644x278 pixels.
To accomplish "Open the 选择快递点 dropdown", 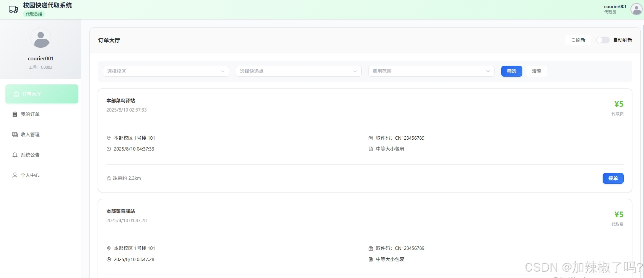I will pyautogui.click(x=299, y=71).
